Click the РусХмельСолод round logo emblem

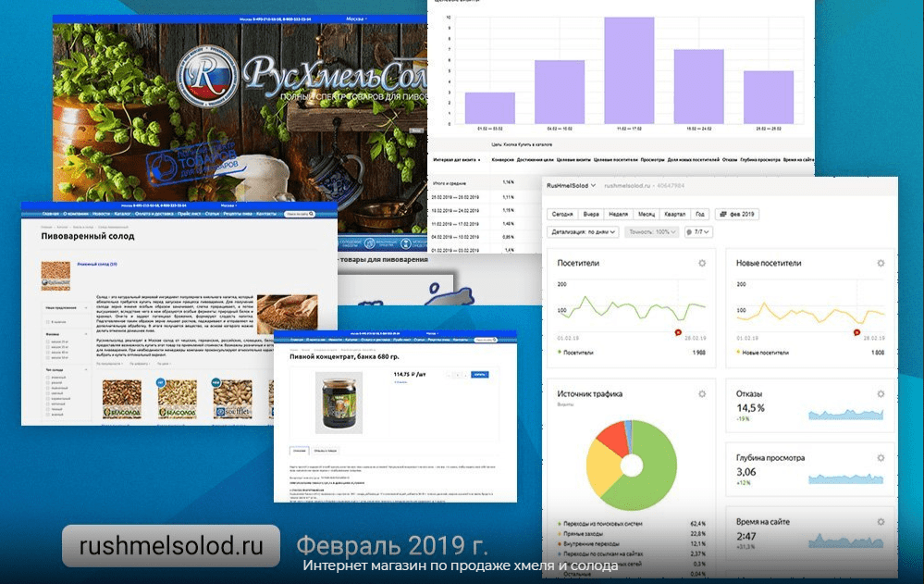207,76
